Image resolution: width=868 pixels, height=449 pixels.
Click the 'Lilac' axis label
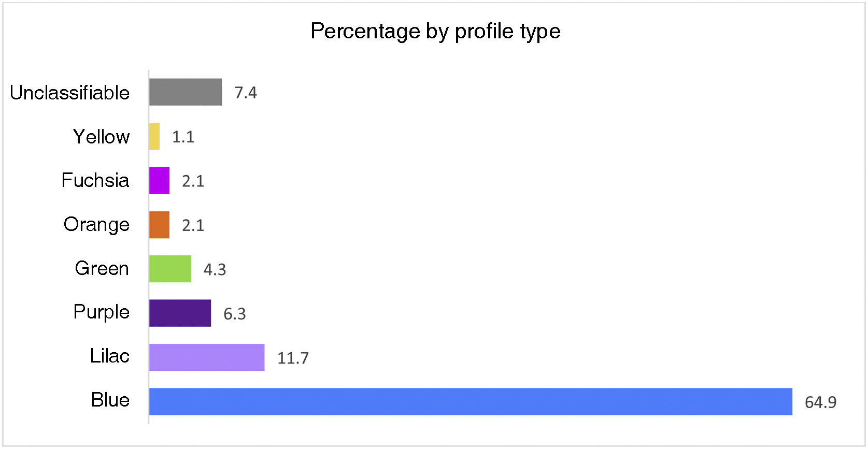click(109, 356)
